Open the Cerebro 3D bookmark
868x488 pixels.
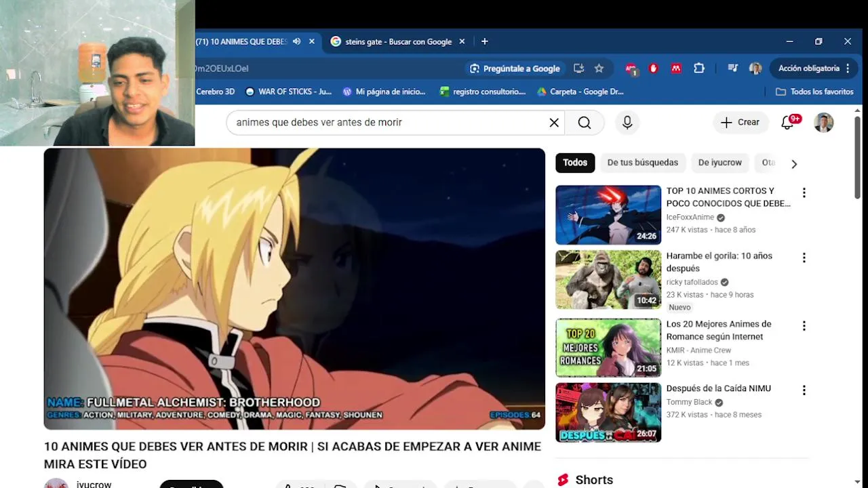[215, 91]
